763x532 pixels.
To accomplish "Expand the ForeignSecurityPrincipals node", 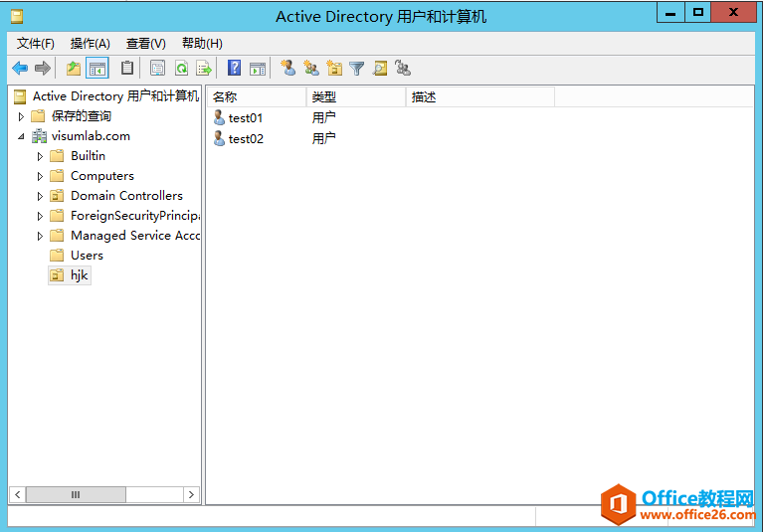I will [x=40, y=216].
